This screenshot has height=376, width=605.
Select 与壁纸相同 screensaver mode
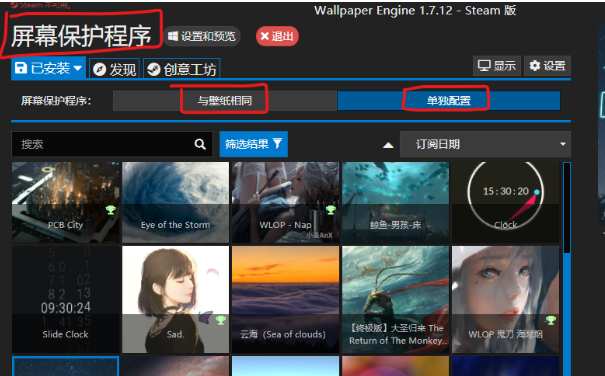click(x=225, y=101)
